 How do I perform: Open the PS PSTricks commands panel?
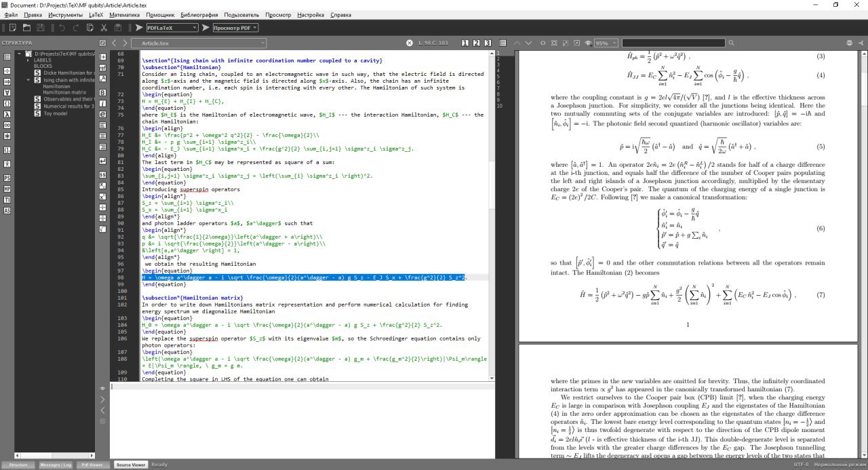point(7,178)
